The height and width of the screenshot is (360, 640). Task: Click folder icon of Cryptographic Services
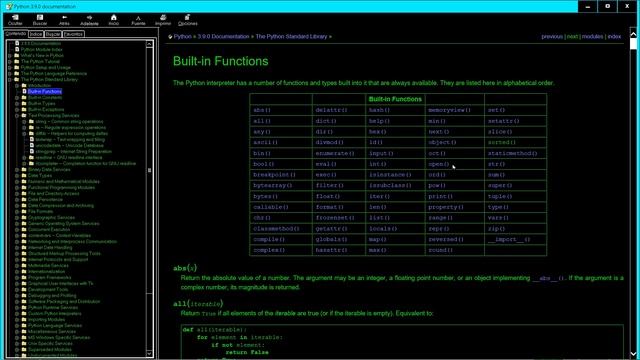pos(24,218)
